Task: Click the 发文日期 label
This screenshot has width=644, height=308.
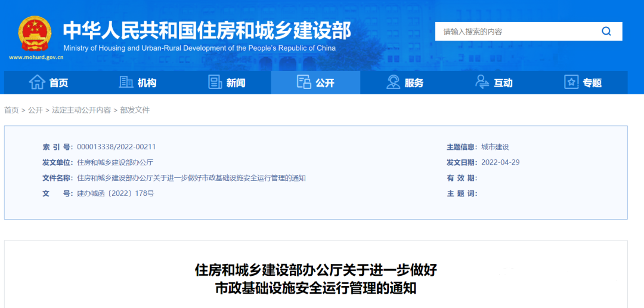Action: tap(463, 162)
